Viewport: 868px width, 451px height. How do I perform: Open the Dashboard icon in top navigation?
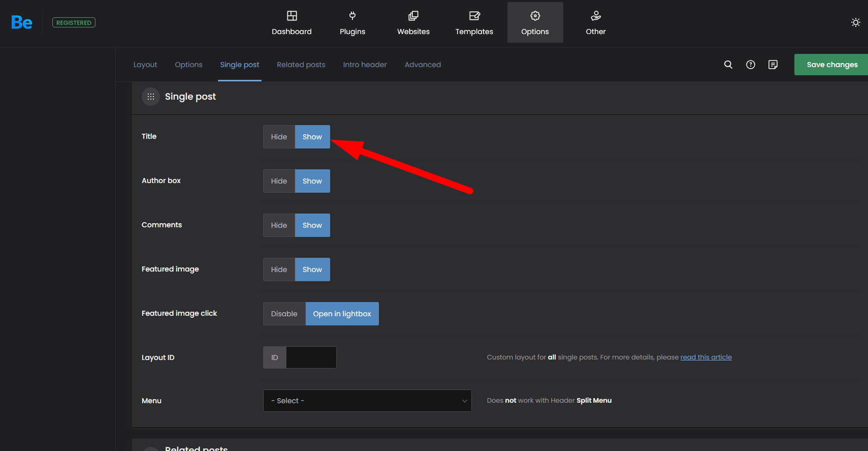[x=292, y=16]
